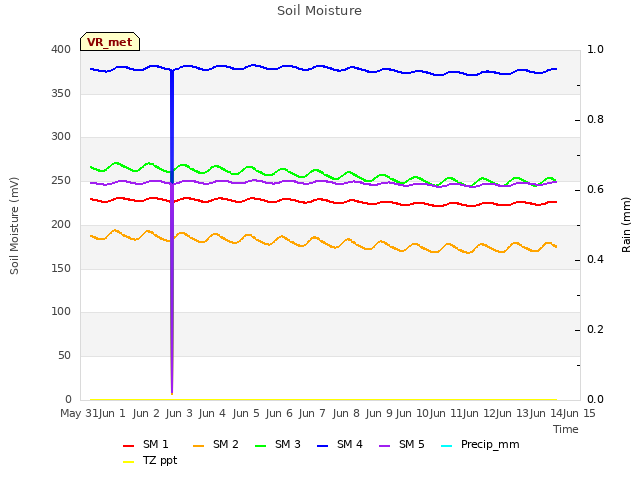Click the Jun 12 x-axis tick label
The image size is (640, 480).
point(479,413)
